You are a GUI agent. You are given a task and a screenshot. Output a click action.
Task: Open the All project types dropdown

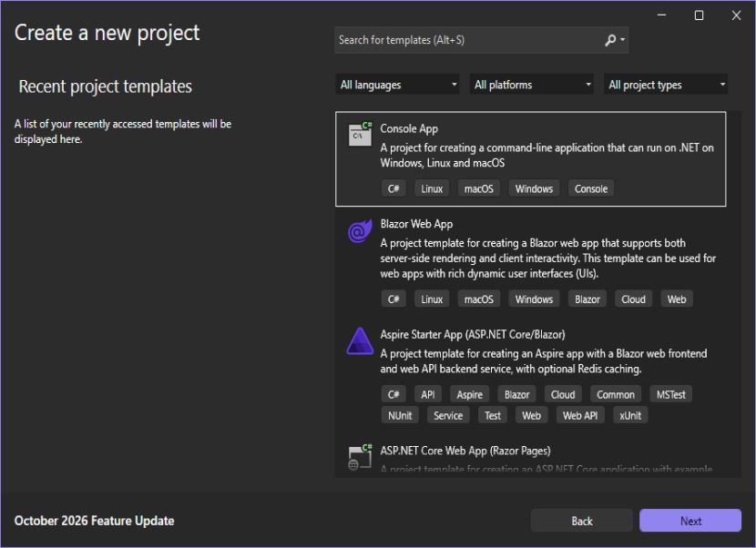[665, 85]
